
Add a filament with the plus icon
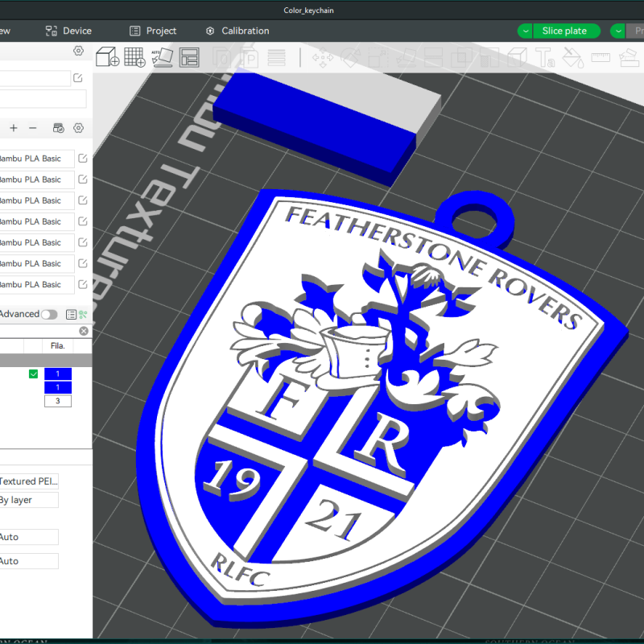coord(14,128)
